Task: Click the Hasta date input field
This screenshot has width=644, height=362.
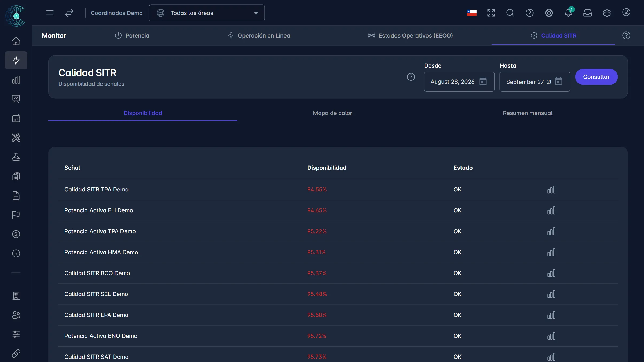Action: point(535,82)
